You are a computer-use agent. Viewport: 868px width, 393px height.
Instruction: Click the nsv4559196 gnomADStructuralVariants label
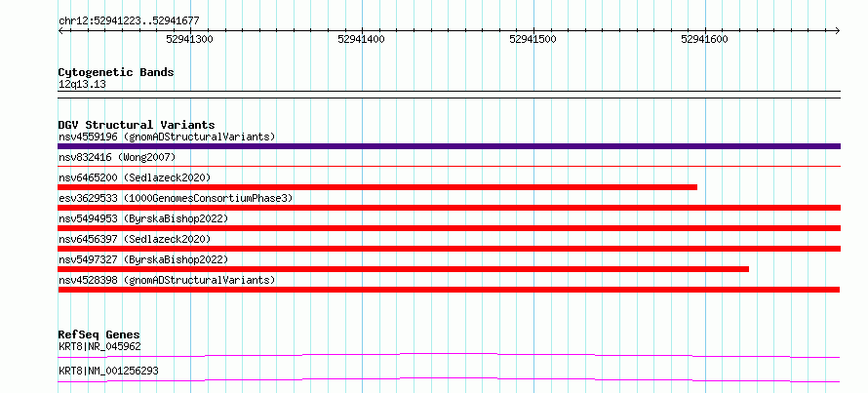point(167,137)
